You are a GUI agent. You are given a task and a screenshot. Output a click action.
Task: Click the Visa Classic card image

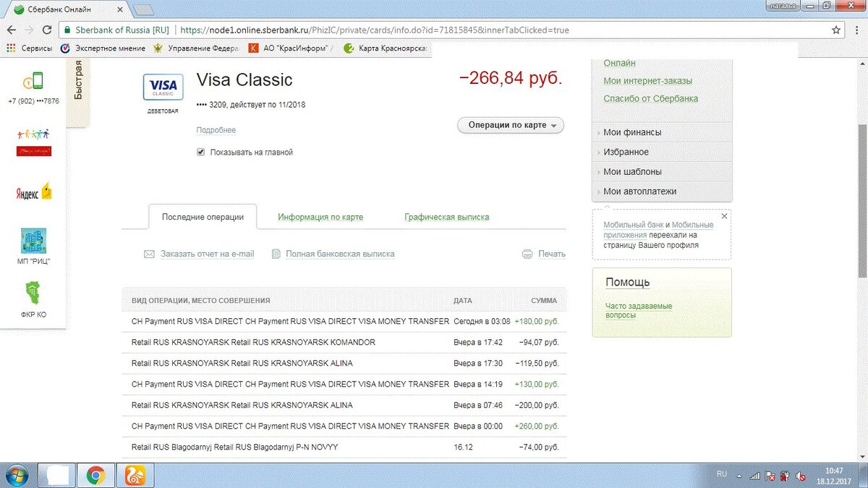coord(163,88)
